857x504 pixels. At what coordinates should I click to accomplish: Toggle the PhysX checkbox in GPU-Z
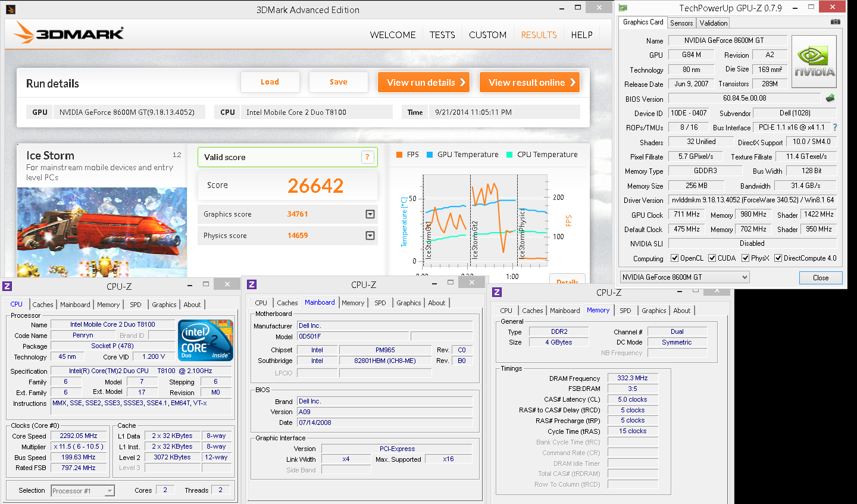745,258
